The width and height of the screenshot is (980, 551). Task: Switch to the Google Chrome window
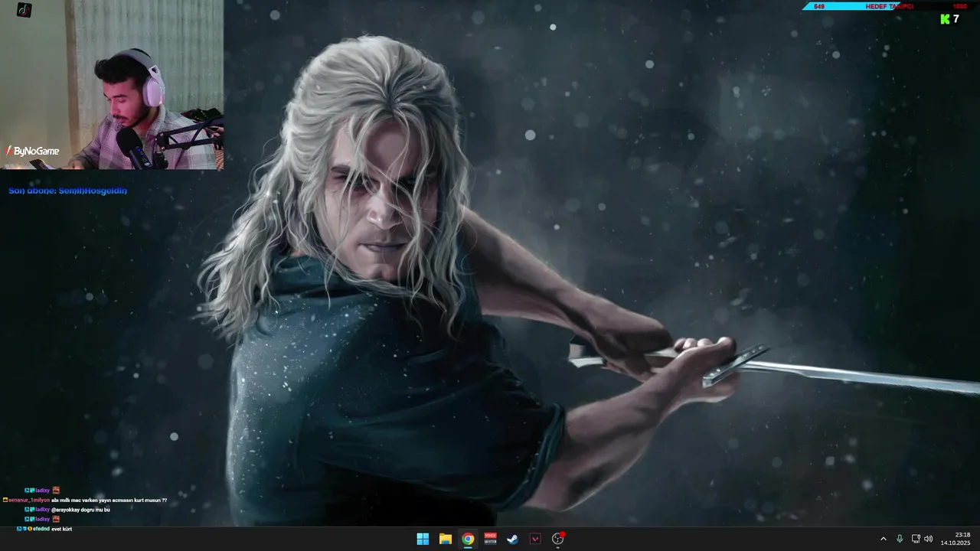[x=468, y=539]
